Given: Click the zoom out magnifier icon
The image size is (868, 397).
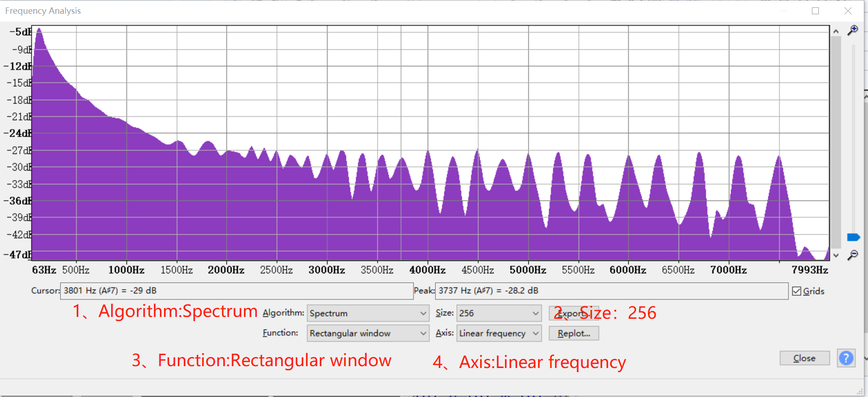Looking at the screenshot, I should point(853,255).
